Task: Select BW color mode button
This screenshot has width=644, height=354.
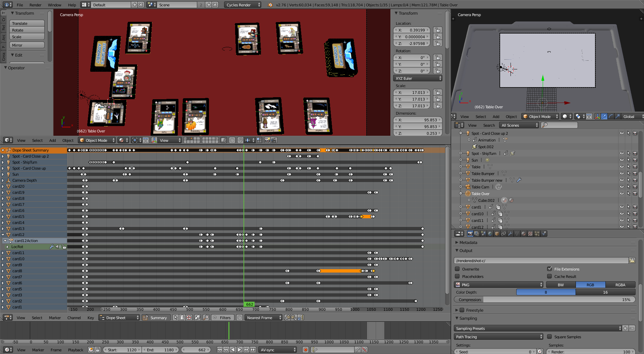Action: pyautogui.click(x=561, y=285)
